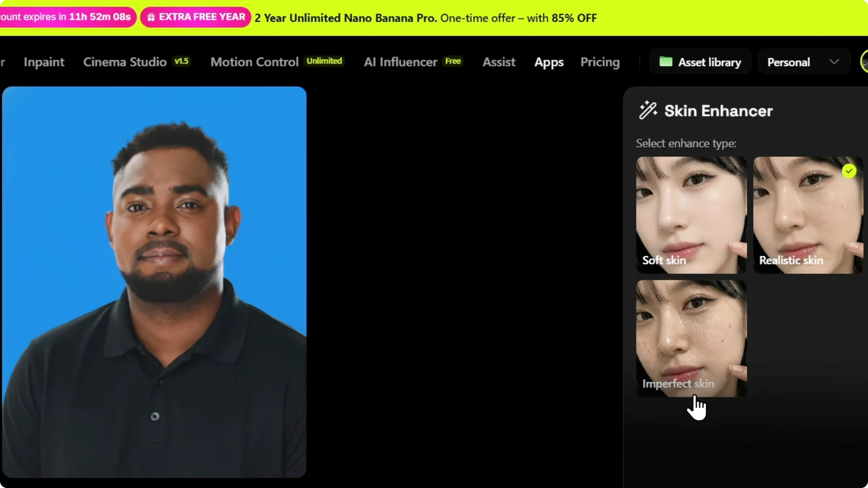Viewport: 868px width, 488px height.
Task: Select the Imperfect skin enhance type
Action: click(x=691, y=338)
